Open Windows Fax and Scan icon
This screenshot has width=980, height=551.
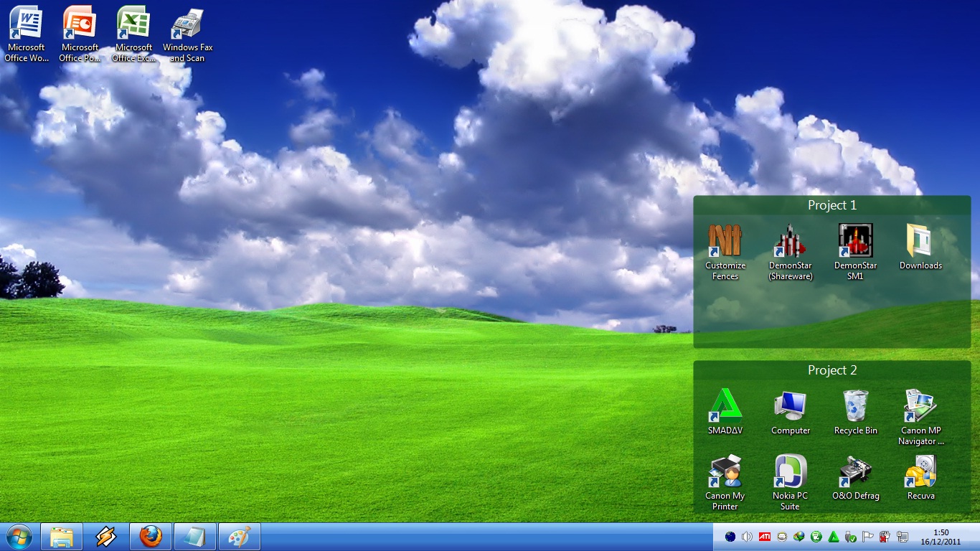tap(187, 34)
